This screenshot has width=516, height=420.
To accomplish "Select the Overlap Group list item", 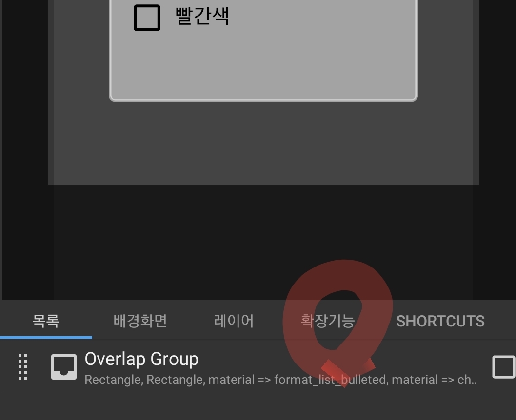I will [x=258, y=366].
